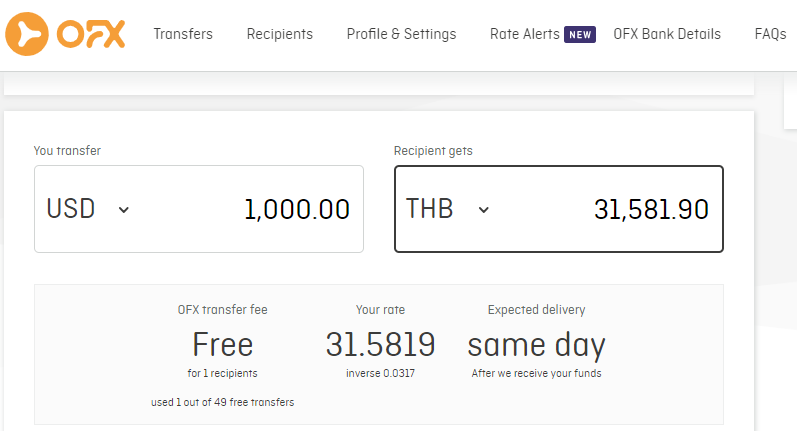Screen dimensions: 797x431
Task: Open the THB currency selector
Action: coord(430,209)
